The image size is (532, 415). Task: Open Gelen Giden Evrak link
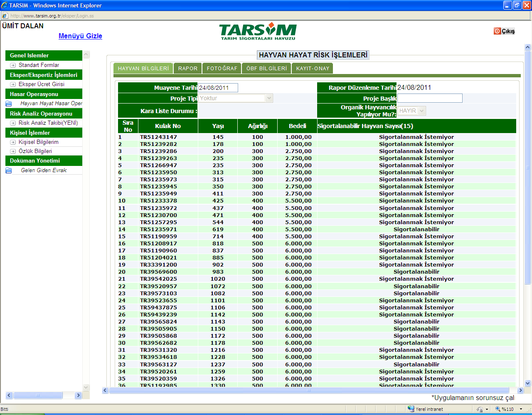44,170
